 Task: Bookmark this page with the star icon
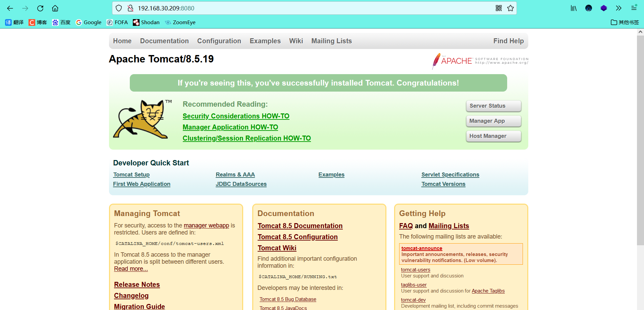[511, 8]
